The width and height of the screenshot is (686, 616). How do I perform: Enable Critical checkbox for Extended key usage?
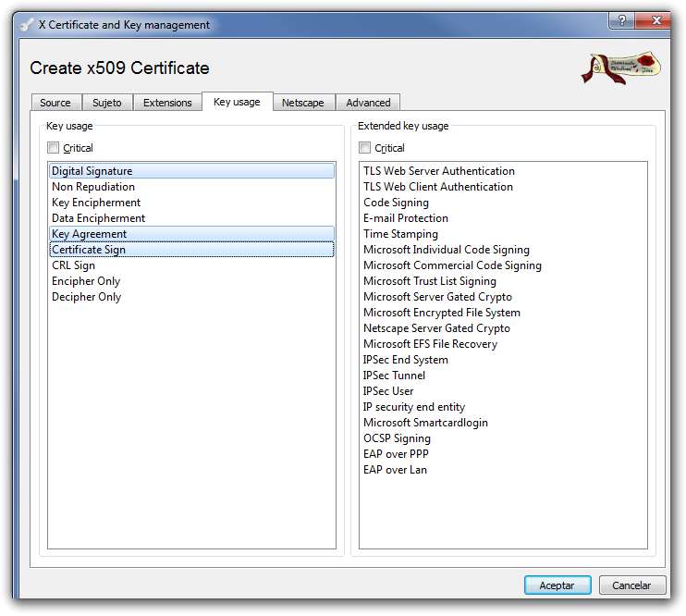coord(365,148)
